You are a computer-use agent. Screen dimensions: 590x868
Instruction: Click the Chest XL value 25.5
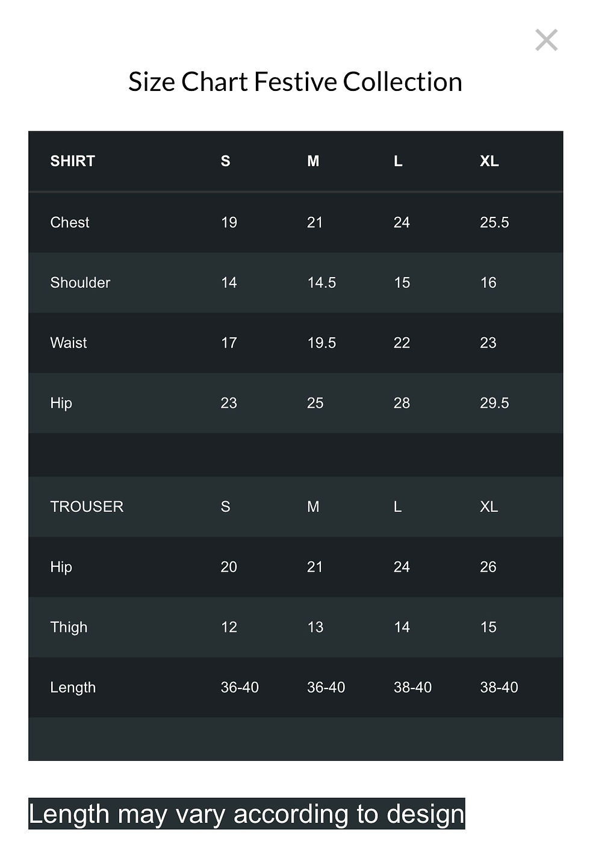click(x=494, y=222)
